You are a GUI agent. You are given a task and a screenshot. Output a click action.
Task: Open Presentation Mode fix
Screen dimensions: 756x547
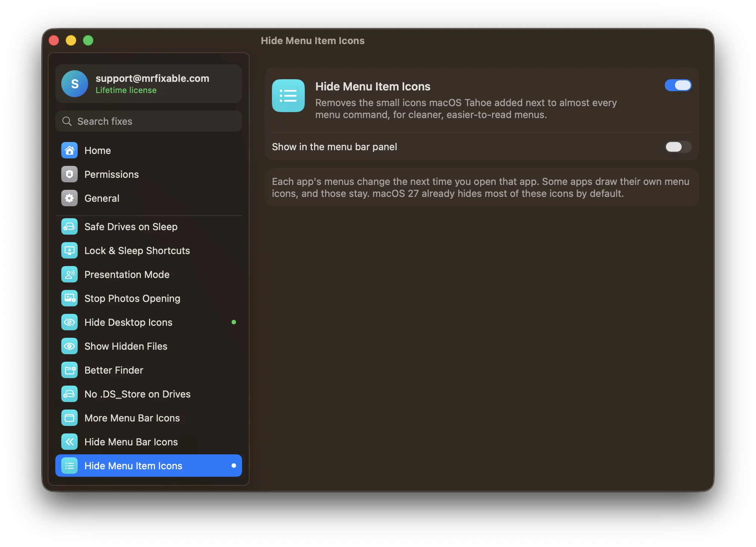pyautogui.click(x=149, y=274)
